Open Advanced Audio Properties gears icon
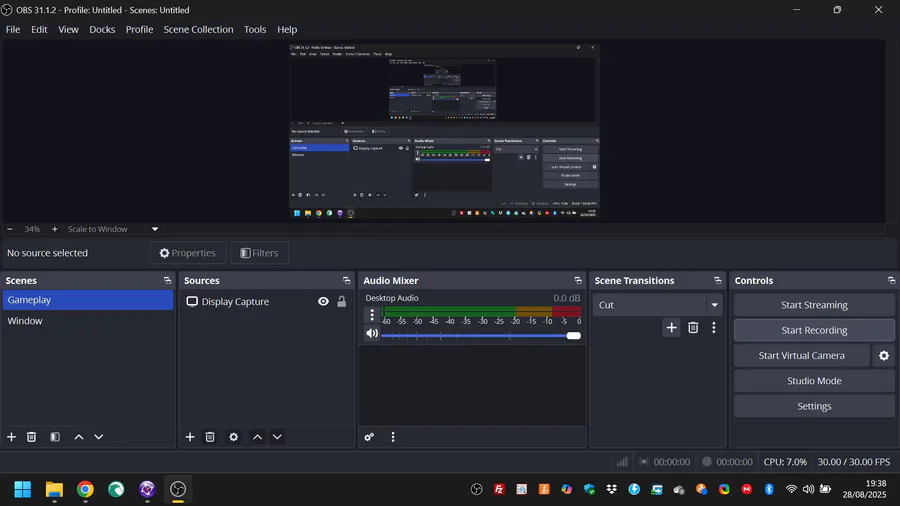 (x=369, y=437)
